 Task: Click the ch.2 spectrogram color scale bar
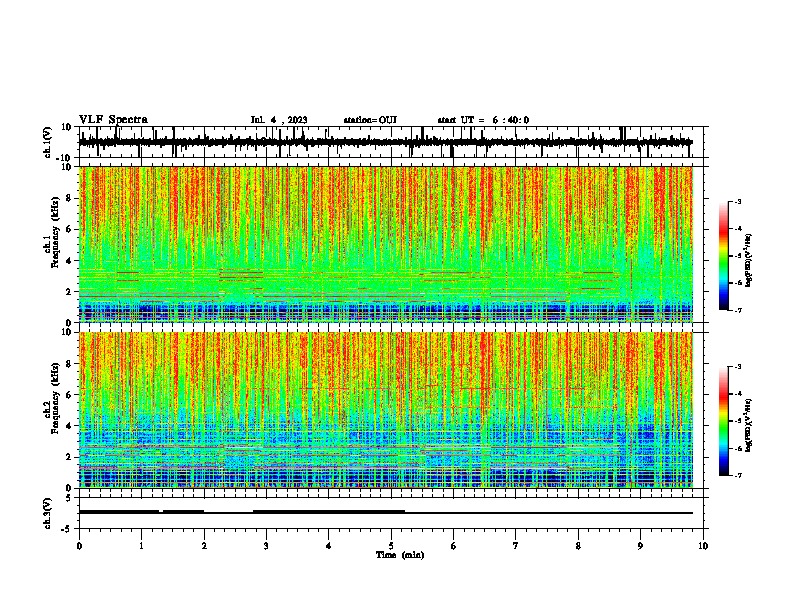(724, 421)
